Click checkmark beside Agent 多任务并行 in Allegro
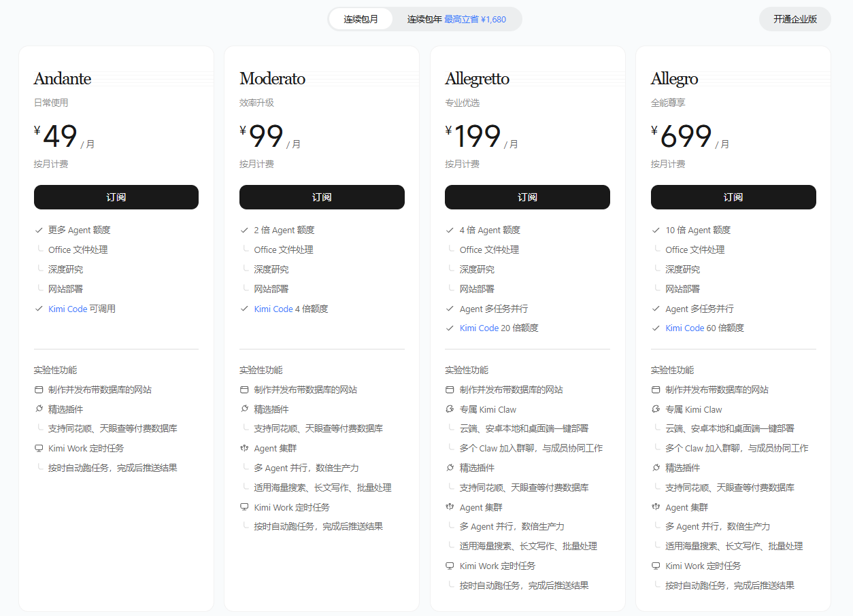 (x=656, y=309)
